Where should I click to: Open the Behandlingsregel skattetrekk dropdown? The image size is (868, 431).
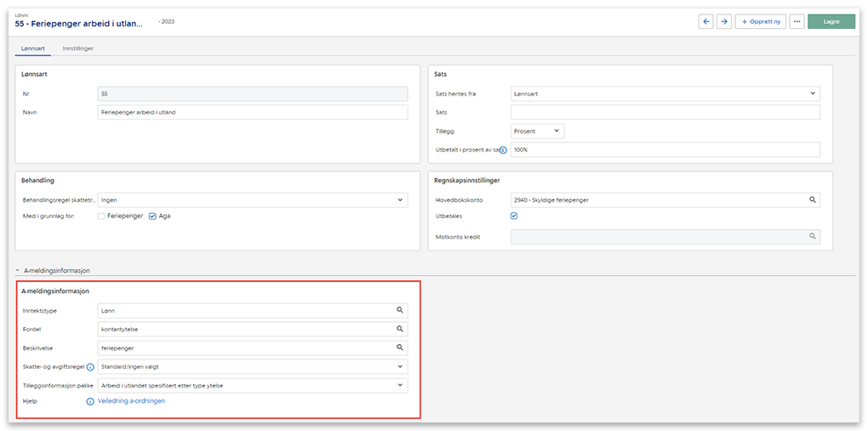[x=253, y=200]
